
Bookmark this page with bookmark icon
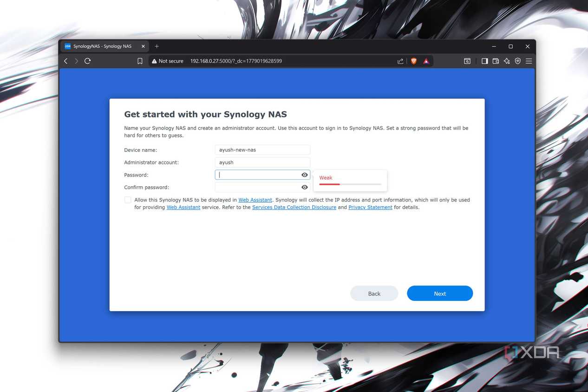coord(140,61)
